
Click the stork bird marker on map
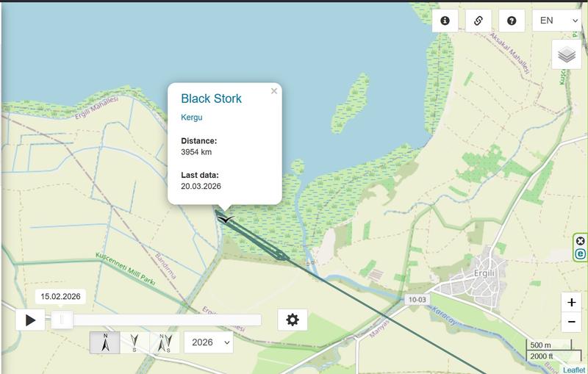(226, 219)
